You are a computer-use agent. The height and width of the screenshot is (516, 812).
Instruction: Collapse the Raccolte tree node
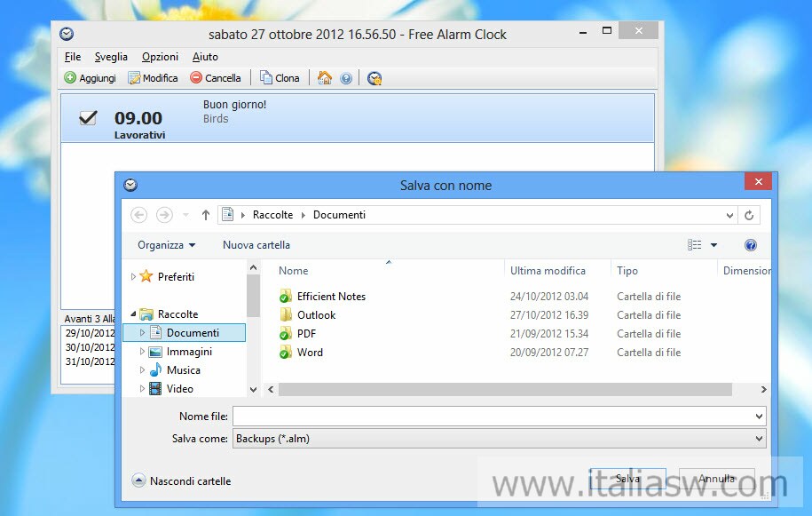(x=133, y=314)
